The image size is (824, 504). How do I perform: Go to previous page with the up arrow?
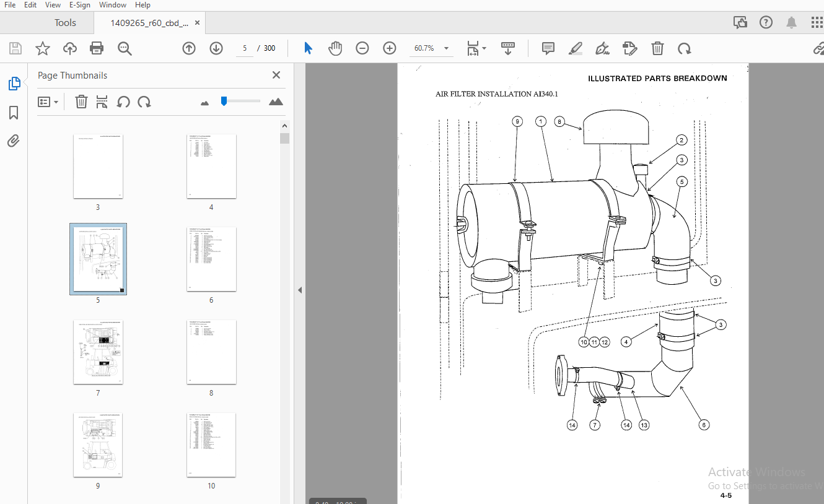(189, 48)
